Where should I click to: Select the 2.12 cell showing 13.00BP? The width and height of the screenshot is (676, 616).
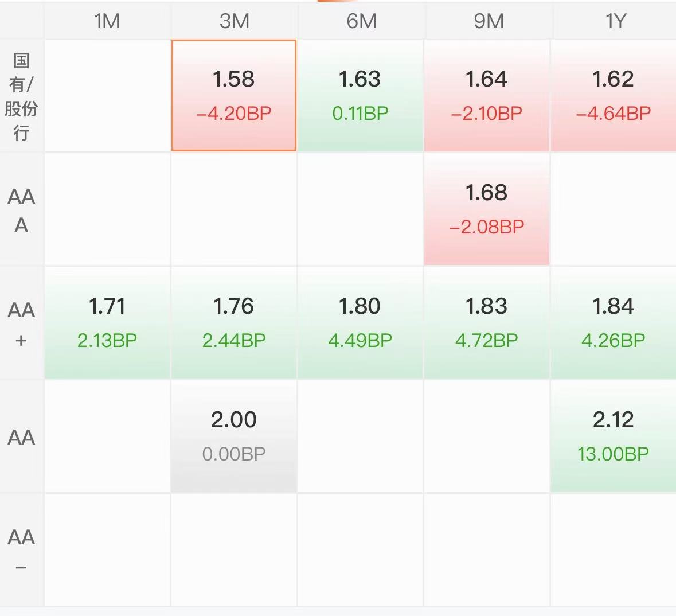click(613, 436)
